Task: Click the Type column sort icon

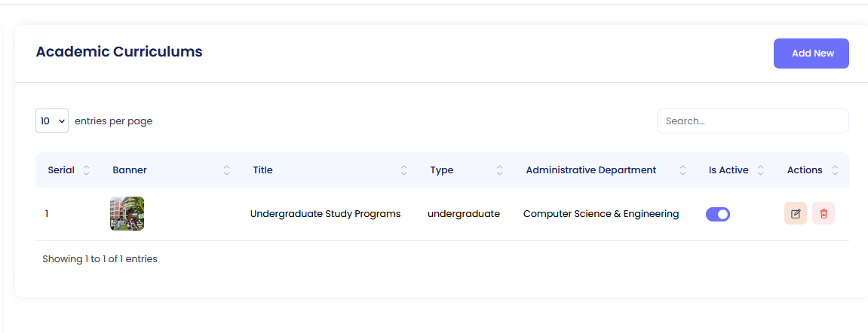Action: 499,170
